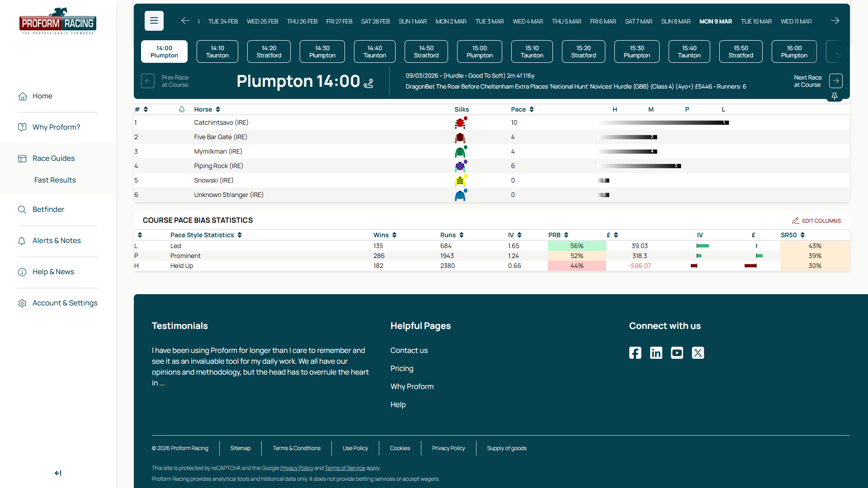Click Snowski's yellow silks icon

(461, 180)
